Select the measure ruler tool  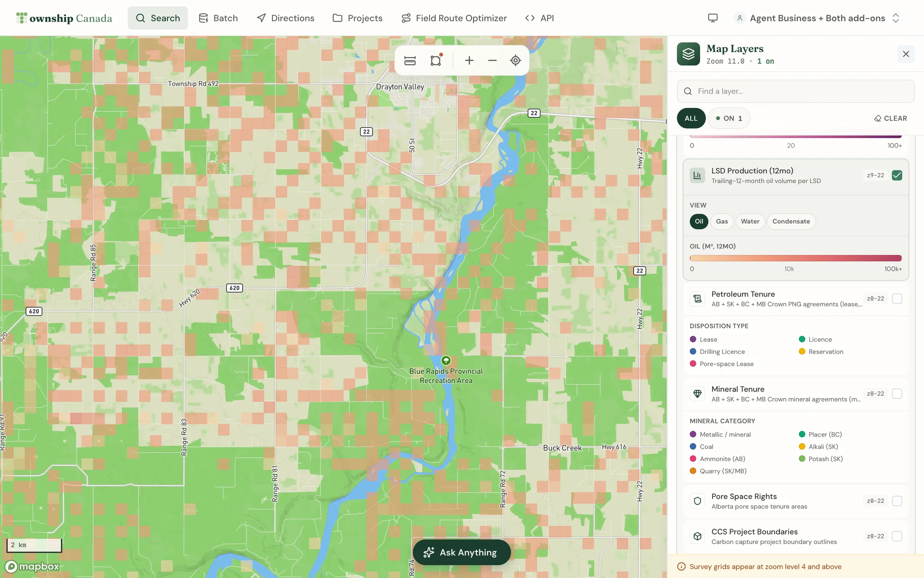point(410,60)
